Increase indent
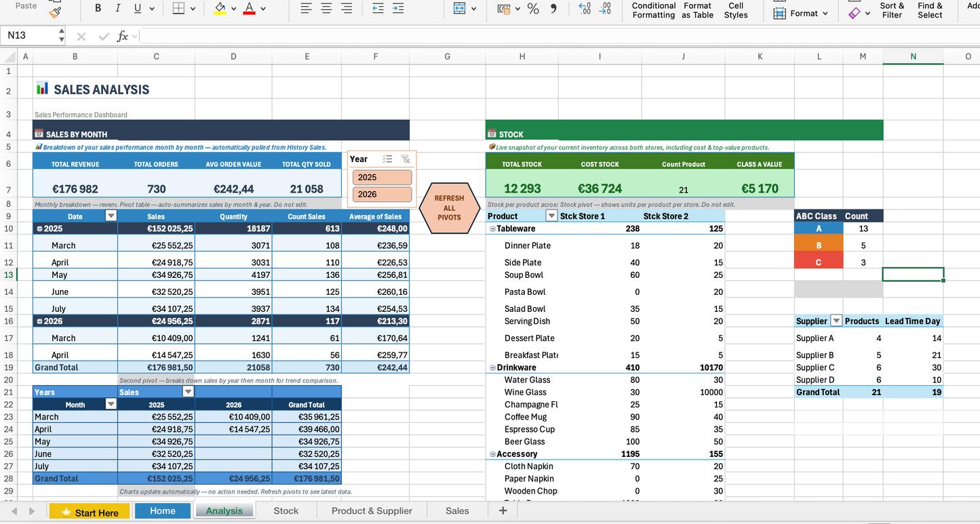980x524 pixels. point(398,8)
